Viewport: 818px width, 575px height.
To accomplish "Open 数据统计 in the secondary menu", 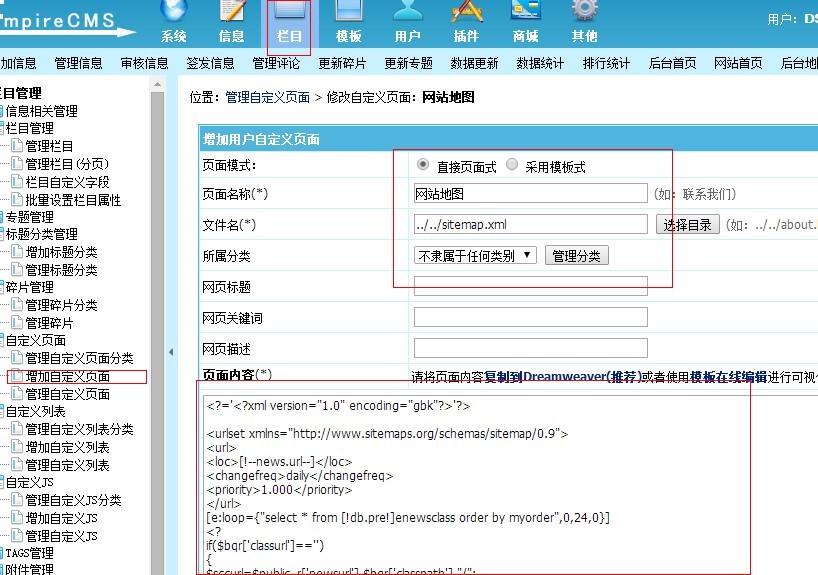I will tap(540, 64).
